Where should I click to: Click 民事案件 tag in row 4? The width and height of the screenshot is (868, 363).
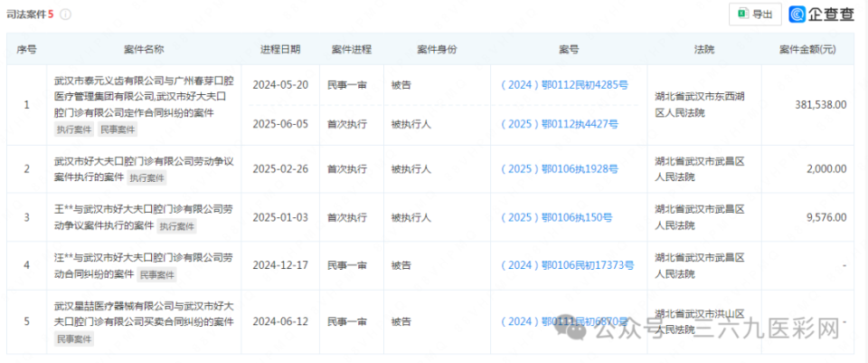(156, 274)
